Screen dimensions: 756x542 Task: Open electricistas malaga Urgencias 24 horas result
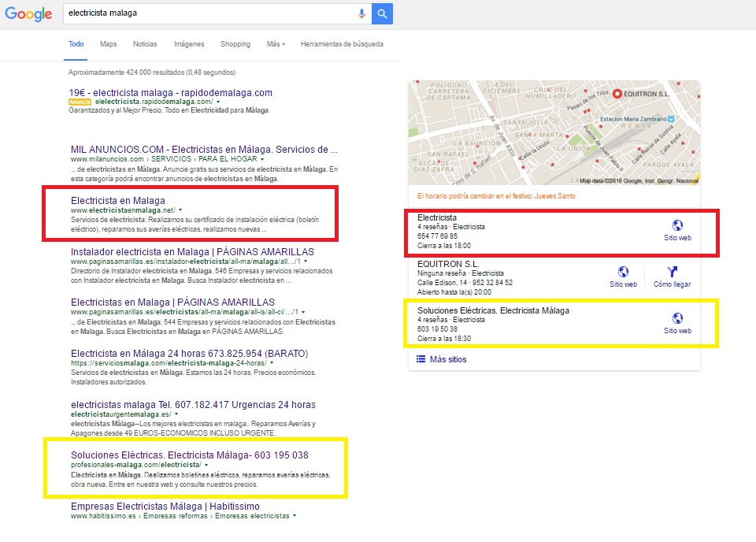tap(193, 405)
